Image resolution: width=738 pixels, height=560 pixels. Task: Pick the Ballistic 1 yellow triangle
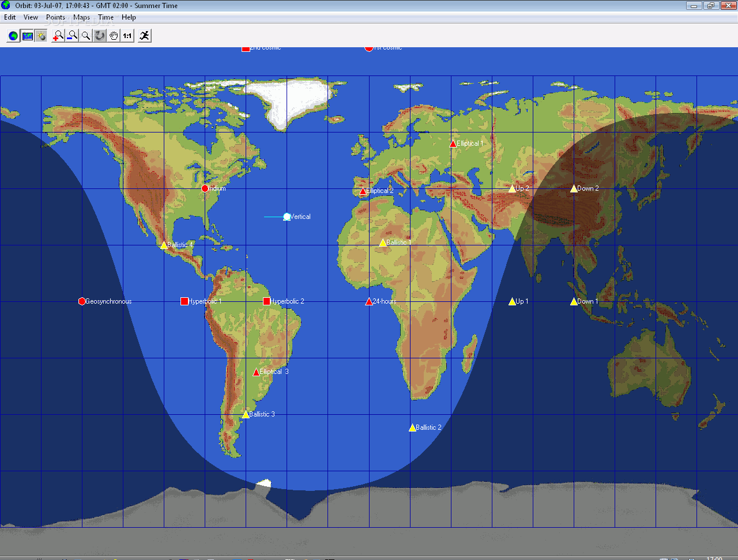point(383,243)
